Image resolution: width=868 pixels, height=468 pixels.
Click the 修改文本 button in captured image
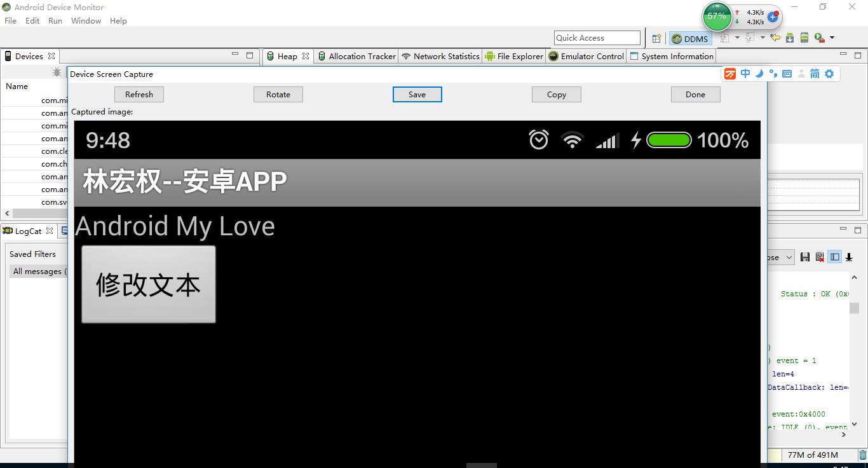(x=149, y=284)
